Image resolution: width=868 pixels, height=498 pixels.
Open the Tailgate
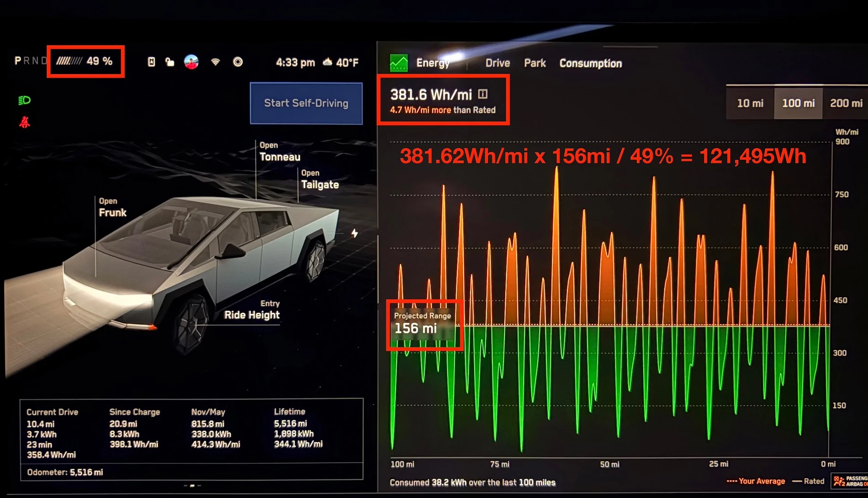click(320, 180)
